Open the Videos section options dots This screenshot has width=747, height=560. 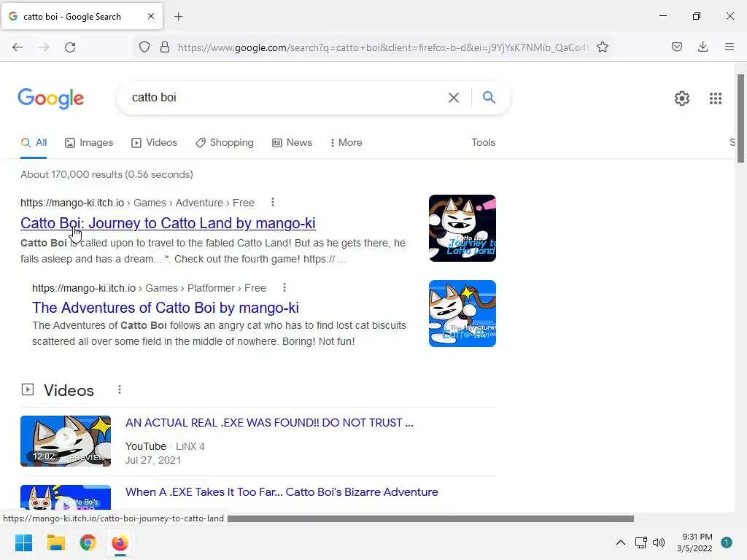tap(120, 389)
